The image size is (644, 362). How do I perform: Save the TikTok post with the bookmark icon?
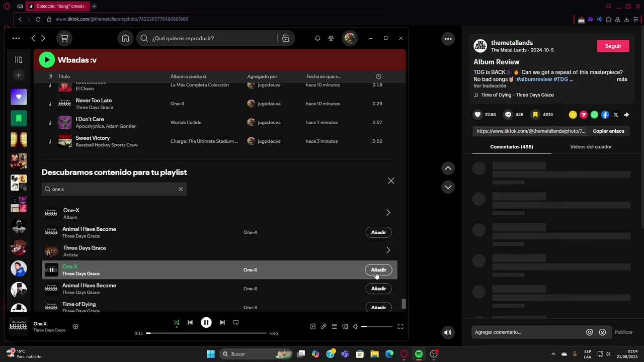[535, 115]
